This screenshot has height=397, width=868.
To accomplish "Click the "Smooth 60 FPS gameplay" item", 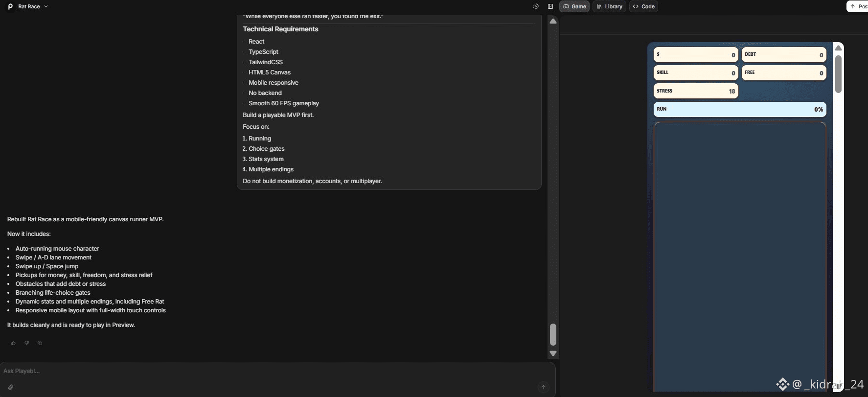I will [x=284, y=103].
